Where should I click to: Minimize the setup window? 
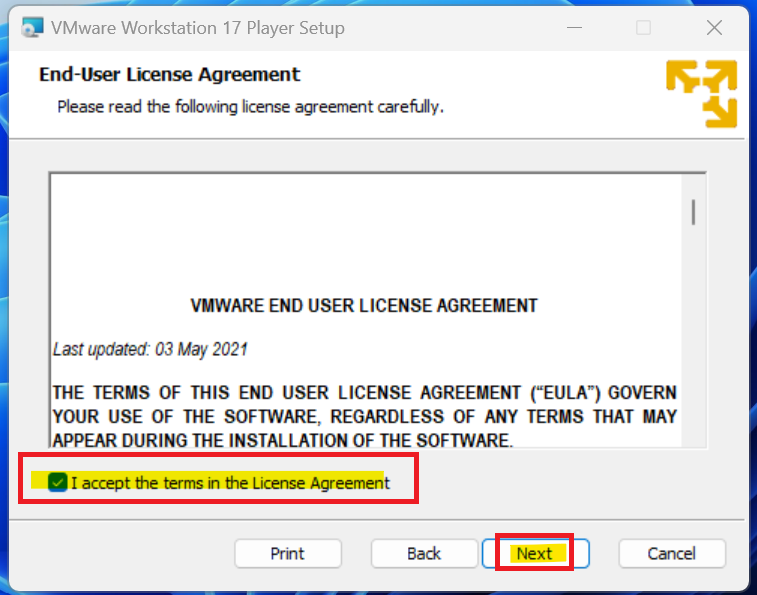click(x=574, y=28)
